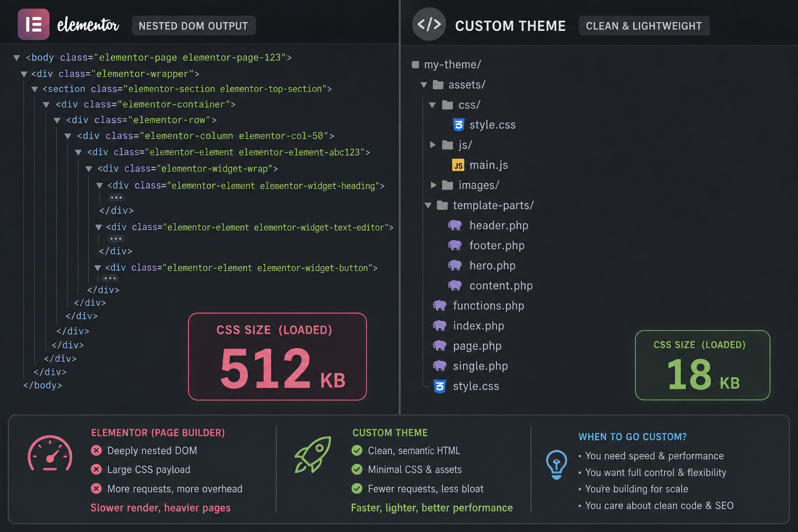798x532 pixels.
Task: Collapse the assets/ folder arrow
Action: coord(424,85)
